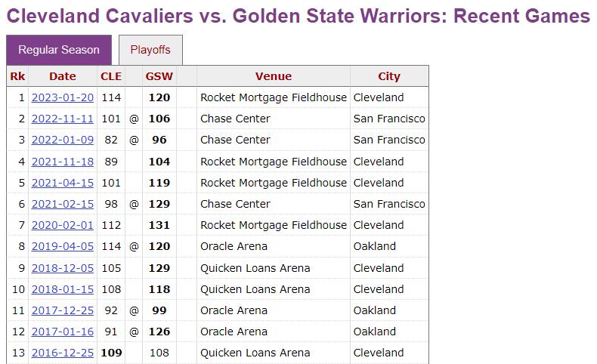The image size is (597, 364).
Task: Sort by the GSW score column header
Action: click(159, 76)
